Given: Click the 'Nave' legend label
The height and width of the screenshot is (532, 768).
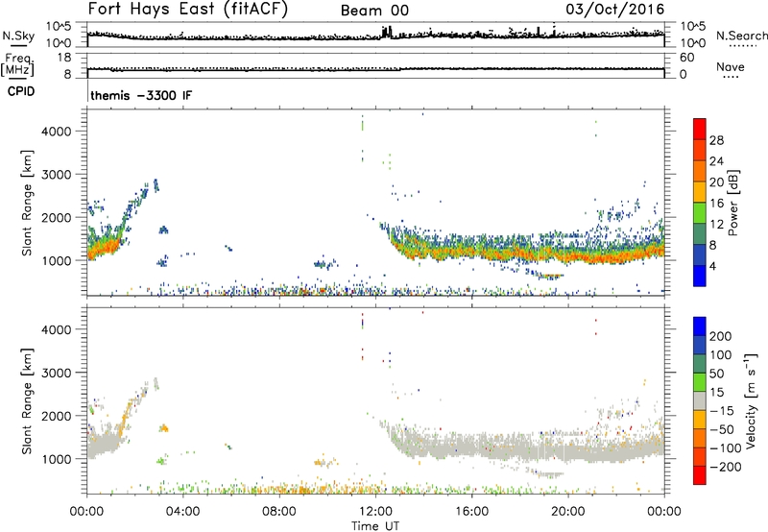Looking at the screenshot, I should [730, 67].
